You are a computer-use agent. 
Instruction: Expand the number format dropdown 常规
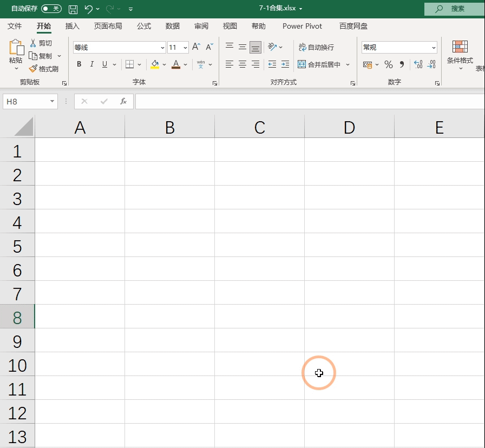[399, 47]
